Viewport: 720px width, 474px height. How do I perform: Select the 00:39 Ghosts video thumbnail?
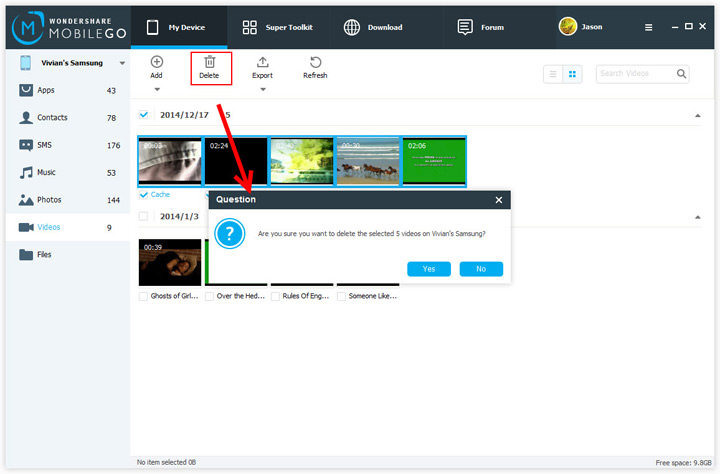pos(170,262)
